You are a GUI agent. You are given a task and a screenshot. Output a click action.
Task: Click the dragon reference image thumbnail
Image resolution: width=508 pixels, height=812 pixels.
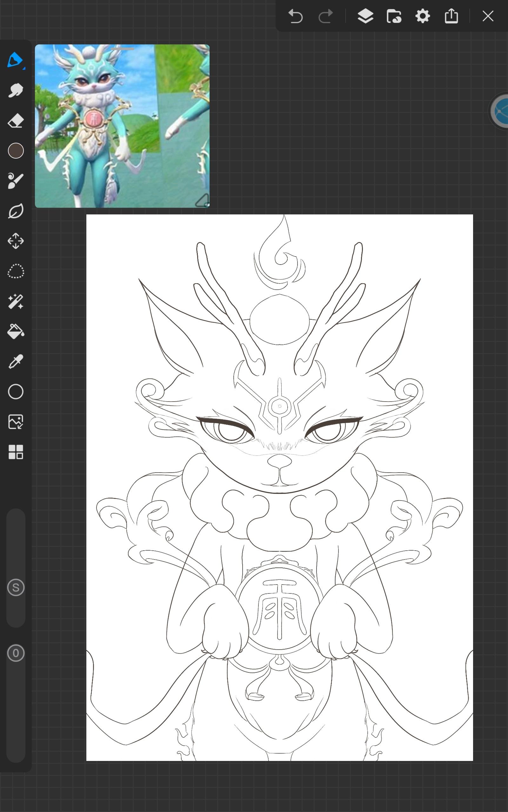pos(122,126)
